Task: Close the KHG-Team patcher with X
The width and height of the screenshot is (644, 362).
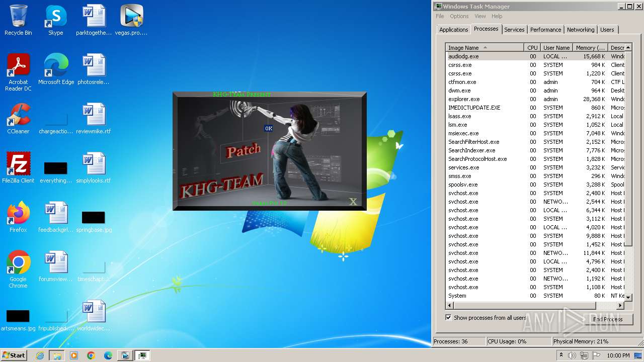Action: tap(353, 202)
